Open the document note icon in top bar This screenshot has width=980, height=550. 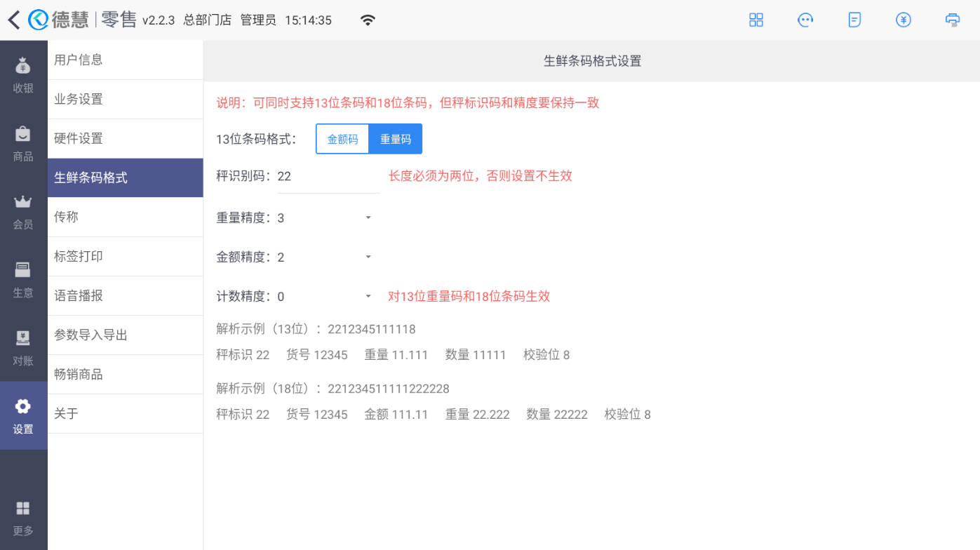(854, 20)
